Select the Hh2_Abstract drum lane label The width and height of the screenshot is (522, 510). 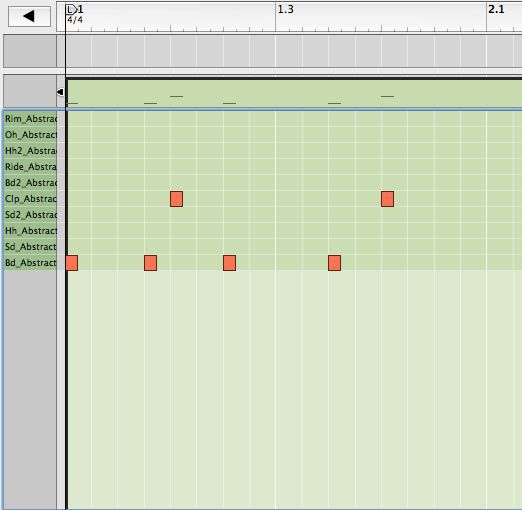tap(31, 151)
